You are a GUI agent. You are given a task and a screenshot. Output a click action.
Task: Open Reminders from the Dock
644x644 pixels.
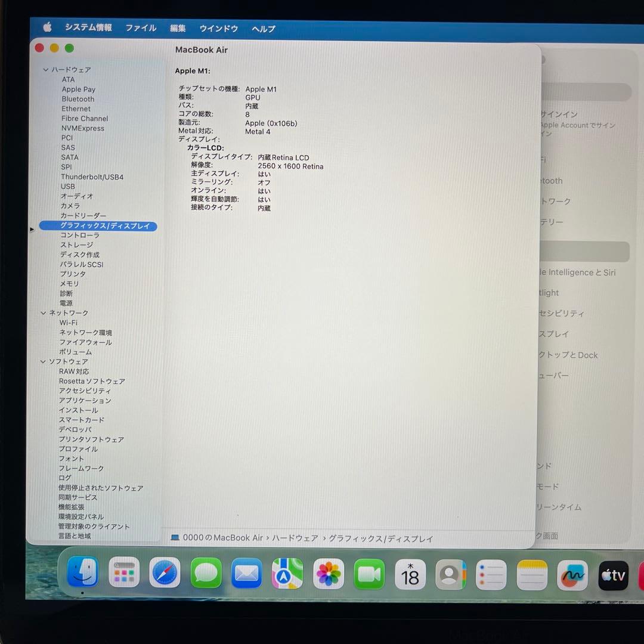pyautogui.click(x=490, y=574)
